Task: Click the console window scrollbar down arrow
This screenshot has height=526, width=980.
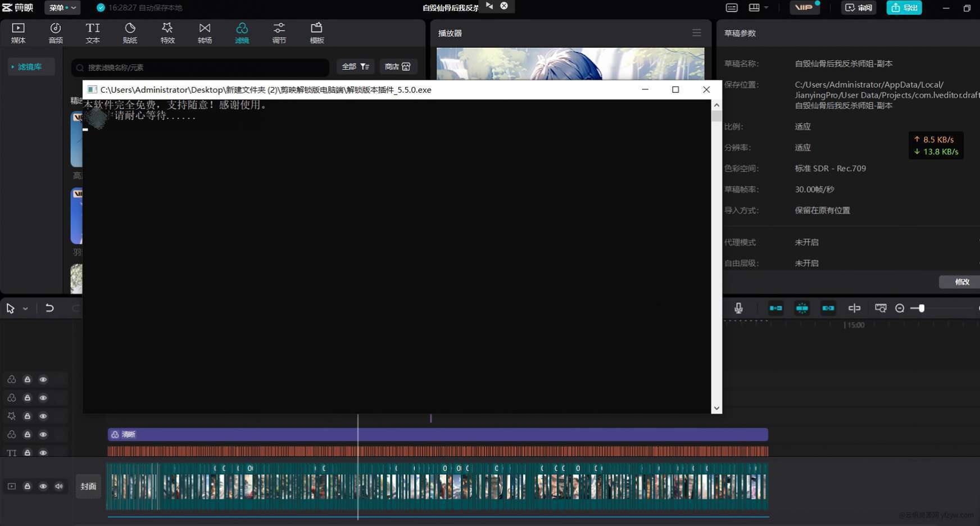Action: (716, 409)
